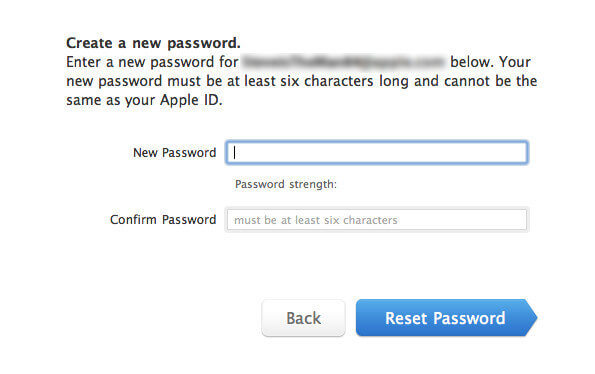Viewport: 595px width, 374px height.
Task: Click into the New Password input field
Action: click(376, 152)
